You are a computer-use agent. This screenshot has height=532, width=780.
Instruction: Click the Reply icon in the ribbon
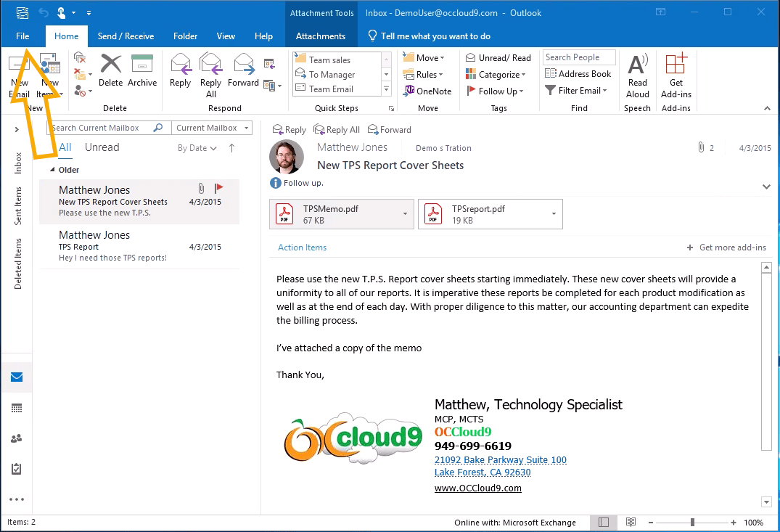pos(180,70)
